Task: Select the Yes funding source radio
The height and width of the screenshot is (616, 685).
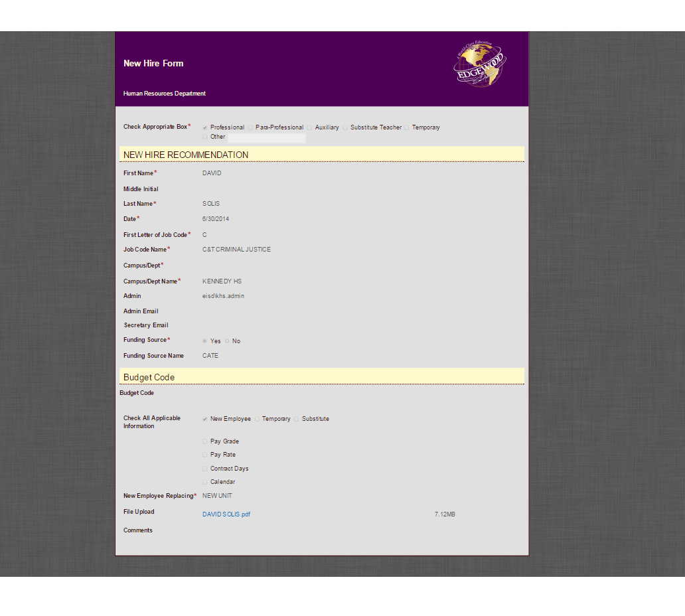Action: click(204, 341)
